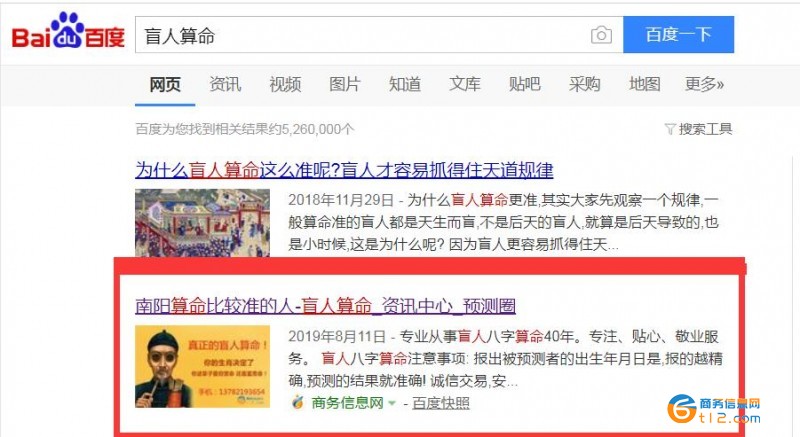Viewport: 800px width, 437px height.
Task: Open result 为什么盲人算命这么准呢
Action: (x=344, y=170)
